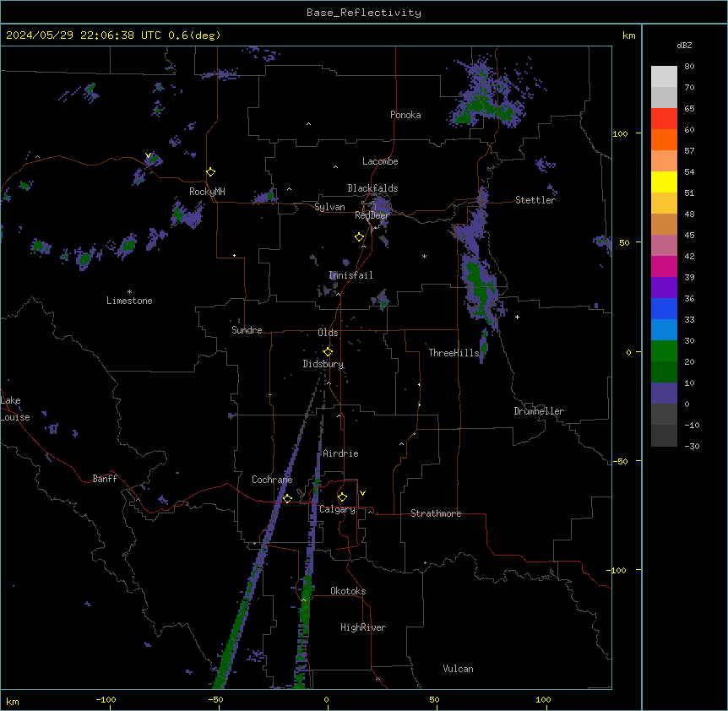Pick the orange 60 dBZ legend swatch

tap(664, 139)
